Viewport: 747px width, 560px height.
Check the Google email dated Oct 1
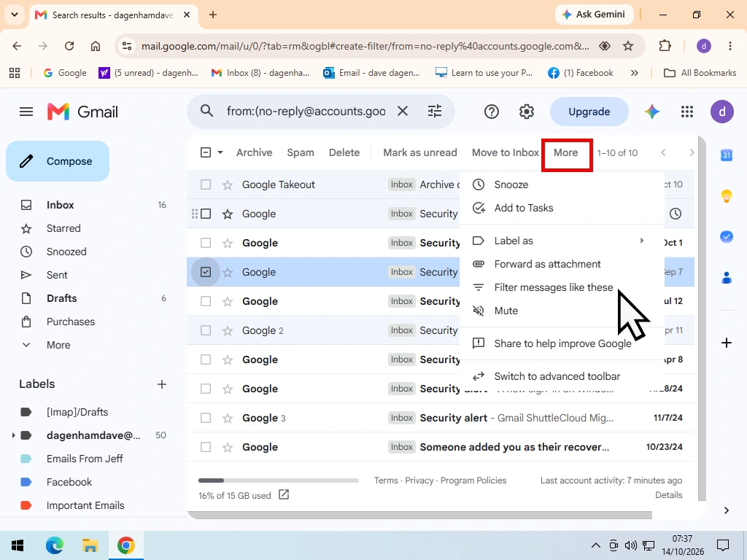[x=206, y=243]
